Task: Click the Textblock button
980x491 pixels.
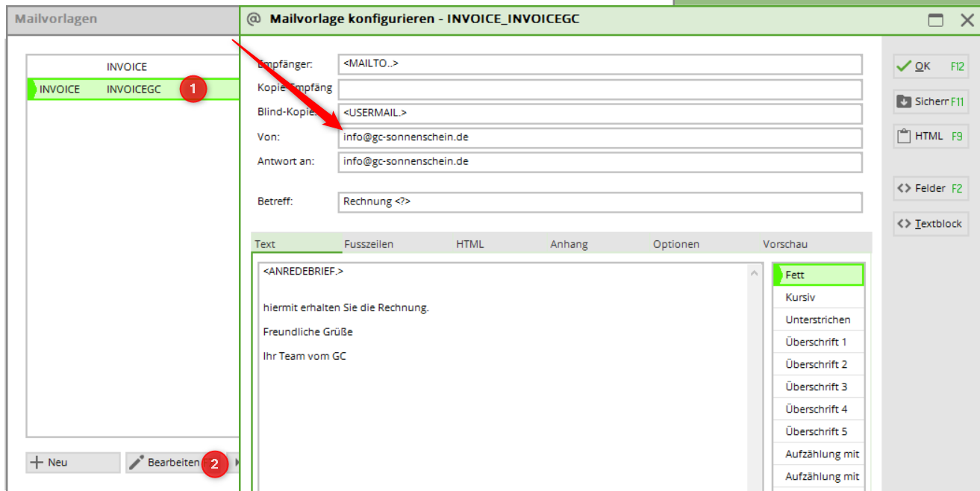Action: 931,224
